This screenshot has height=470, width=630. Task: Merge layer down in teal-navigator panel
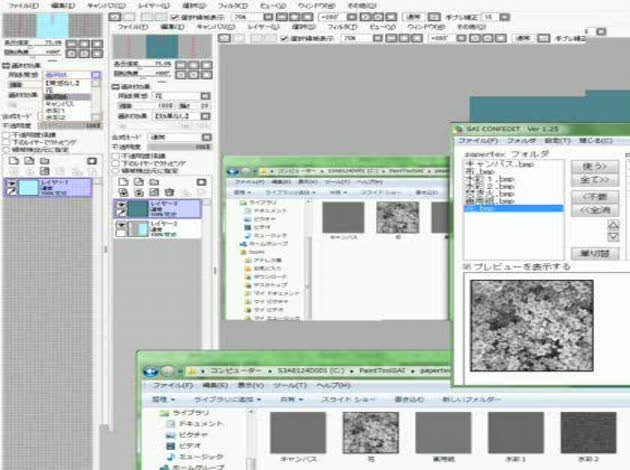tap(139, 192)
